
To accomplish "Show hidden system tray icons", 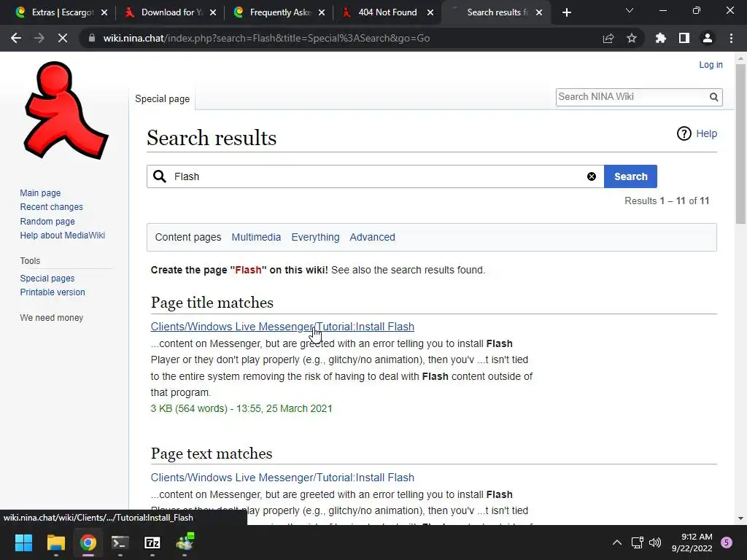I will point(616,542).
